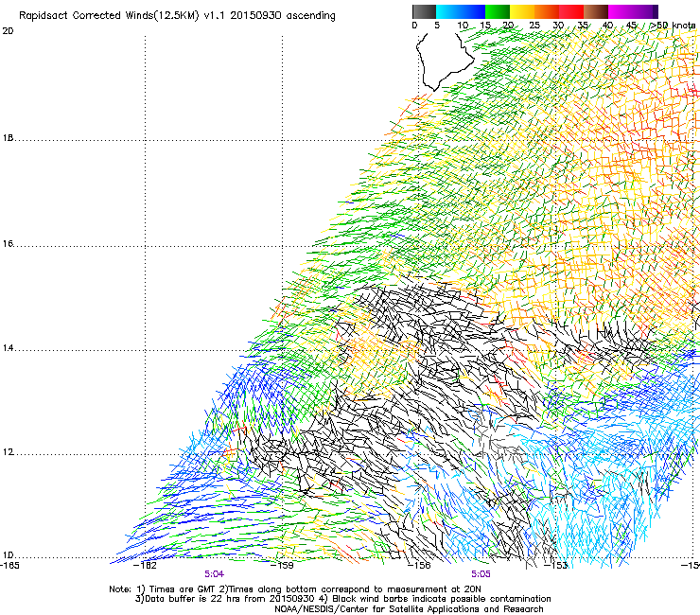Click the purple 5:04 time stamp
Image resolution: width=700 pixels, height=615 pixels.
pos(215,574)
